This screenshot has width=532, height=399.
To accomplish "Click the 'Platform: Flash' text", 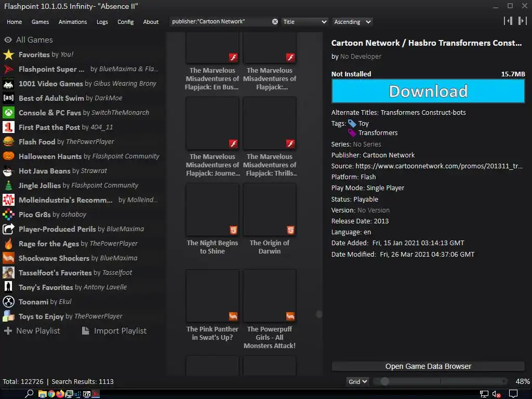I will [x=353, y=177].
